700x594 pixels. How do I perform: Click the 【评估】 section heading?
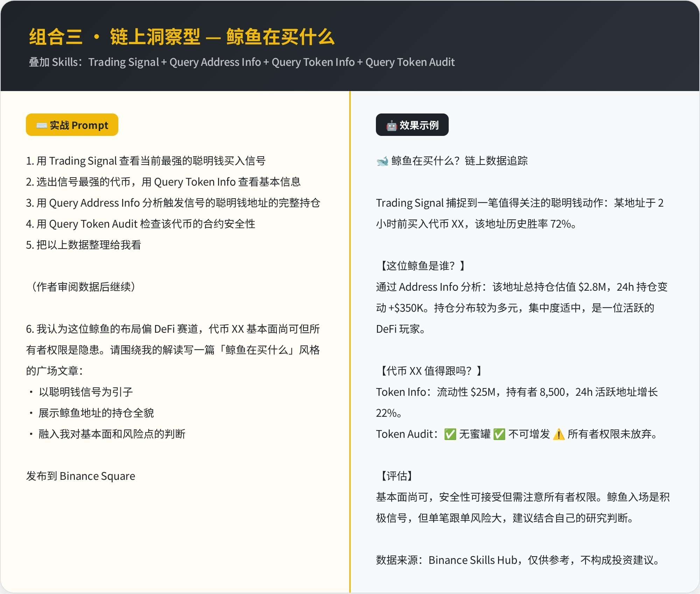[x=397, y=476]
